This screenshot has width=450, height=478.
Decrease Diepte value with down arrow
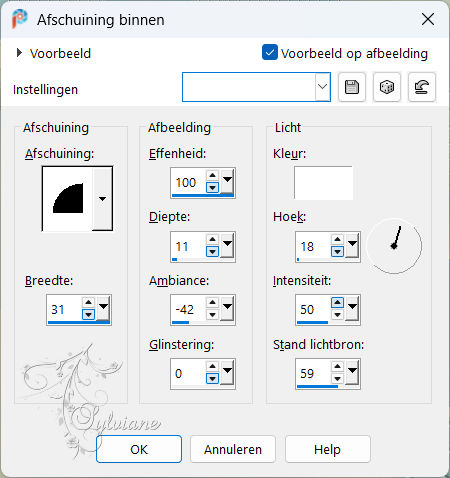[x=212, y=251]
